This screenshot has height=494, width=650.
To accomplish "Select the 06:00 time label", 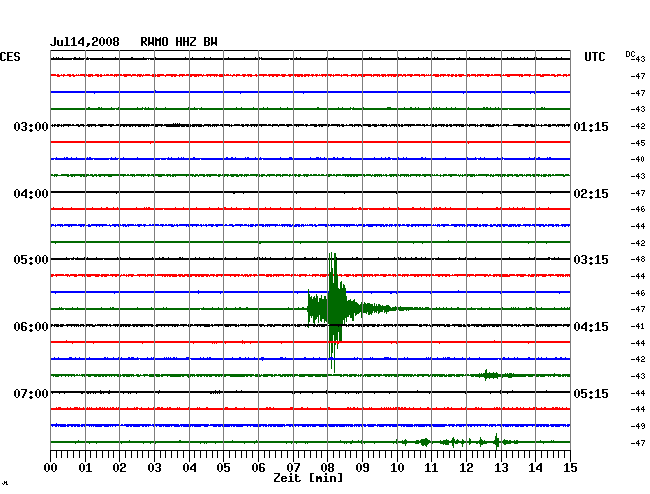I will click(x=31, y=327).
